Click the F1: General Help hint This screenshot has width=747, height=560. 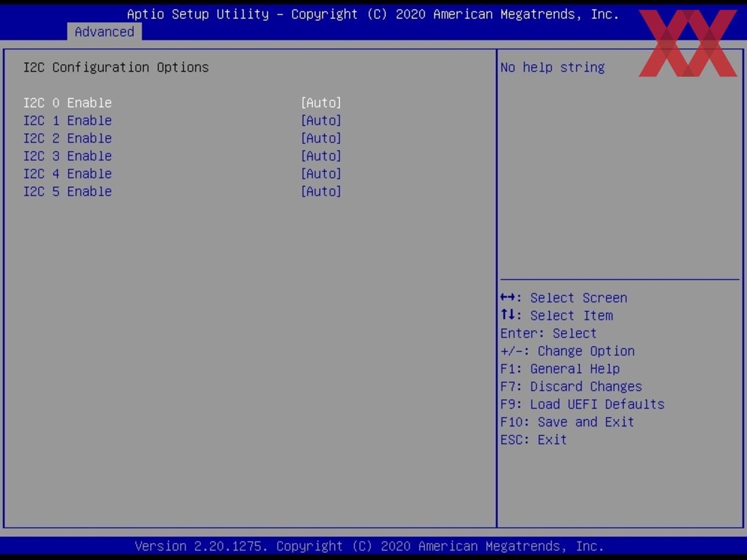[x=560, y=369]
